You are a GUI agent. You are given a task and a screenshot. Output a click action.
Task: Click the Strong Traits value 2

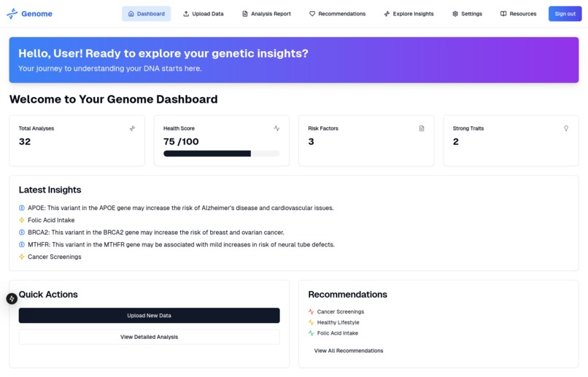456,141
